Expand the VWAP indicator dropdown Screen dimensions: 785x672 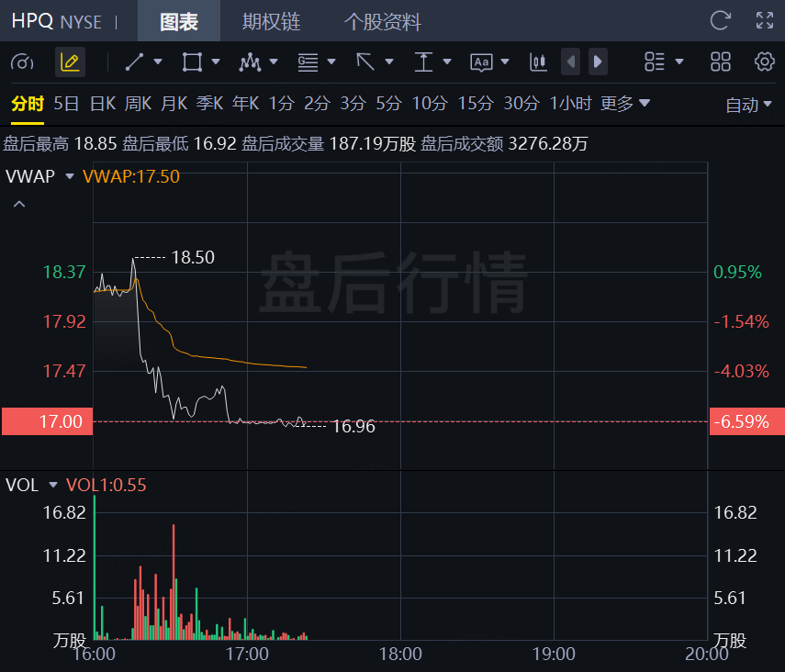click(x=69, y=176)
